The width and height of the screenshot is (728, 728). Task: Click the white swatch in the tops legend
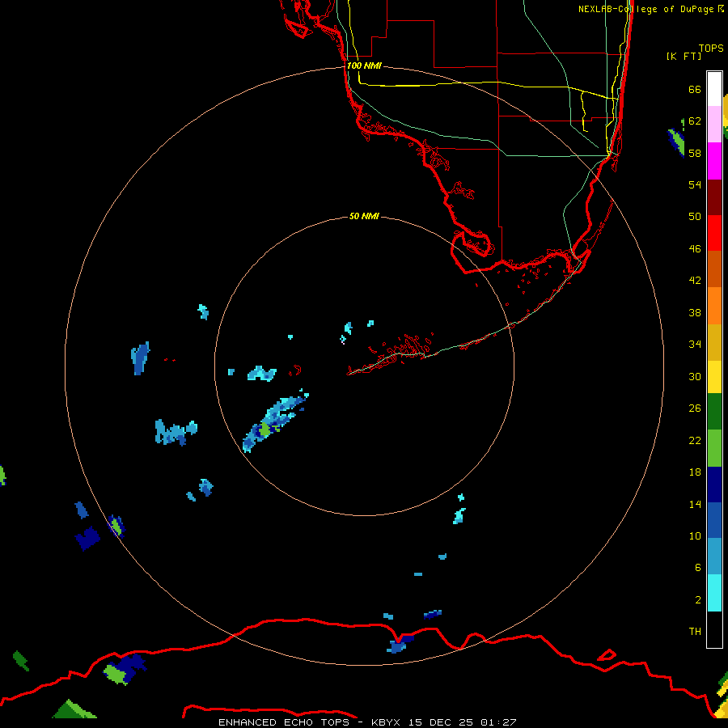point(714,89)
